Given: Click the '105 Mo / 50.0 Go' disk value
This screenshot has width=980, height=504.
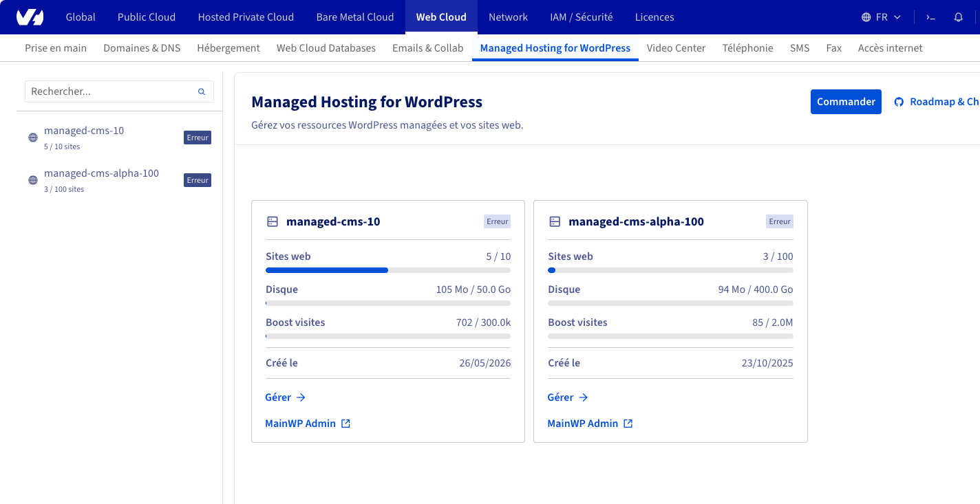Looking at the screenshot, I should [473, 289].
